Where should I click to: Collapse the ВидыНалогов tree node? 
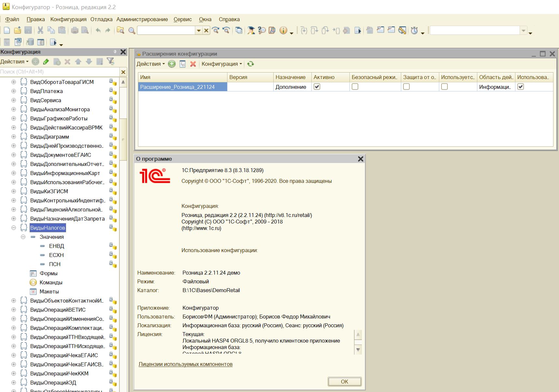(x=14, y=228)
